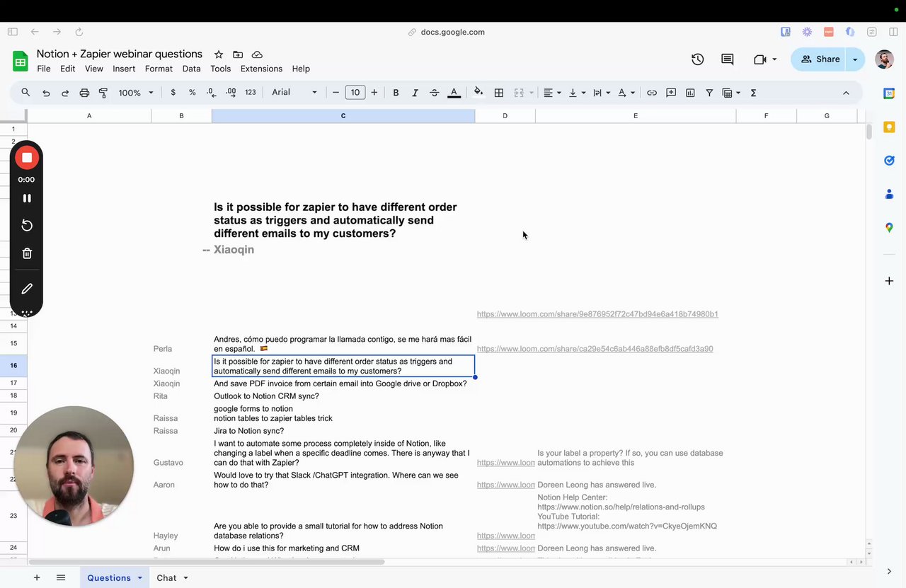Undo the last action in toolbar

click(x=46, y=93)
